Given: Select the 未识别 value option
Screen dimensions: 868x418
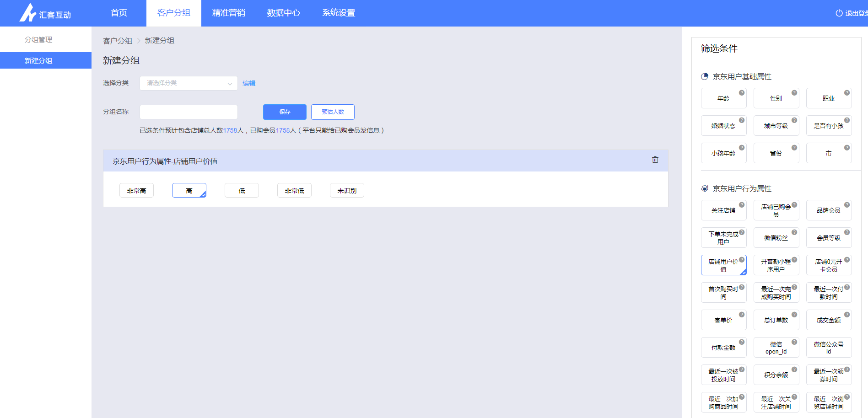Looking at the screenshot, I should [347, 190].
